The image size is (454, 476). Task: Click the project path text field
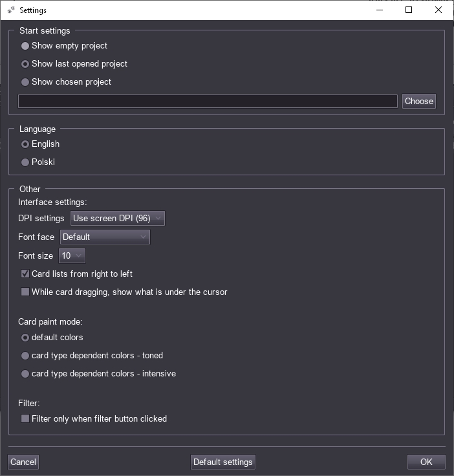click(x=208, y=102)
